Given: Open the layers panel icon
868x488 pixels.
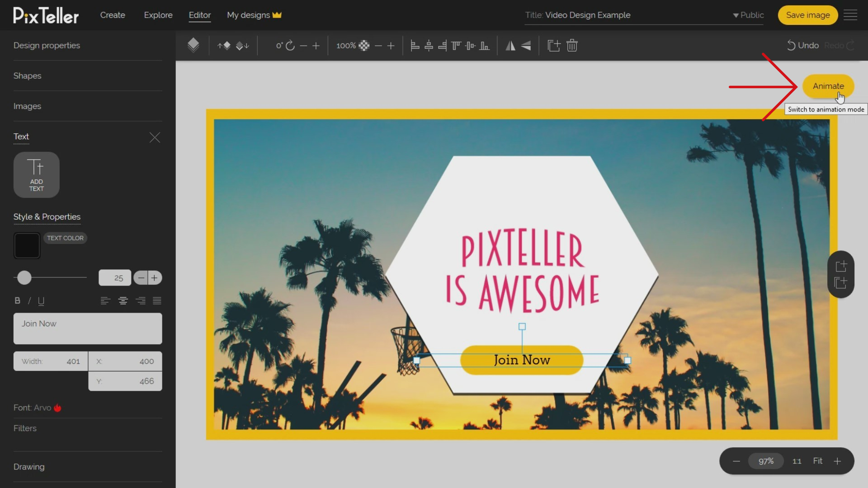Looking at the screenshot, I should pos(193,45).
